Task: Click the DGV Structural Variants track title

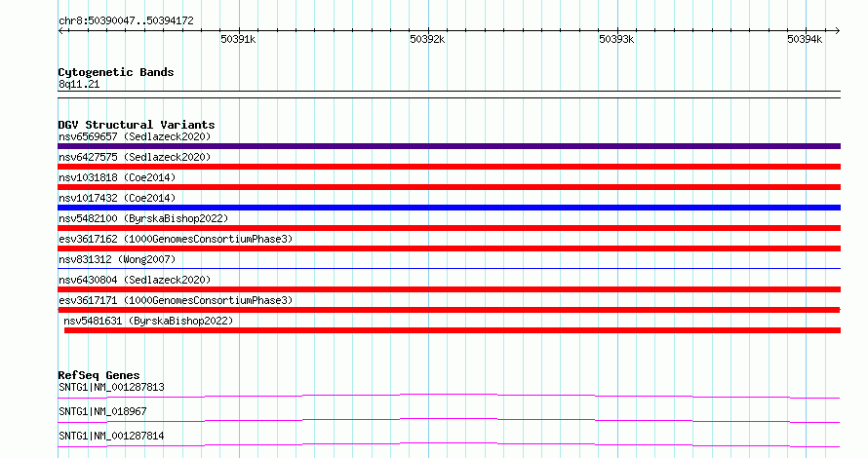Action: point(137,125)
